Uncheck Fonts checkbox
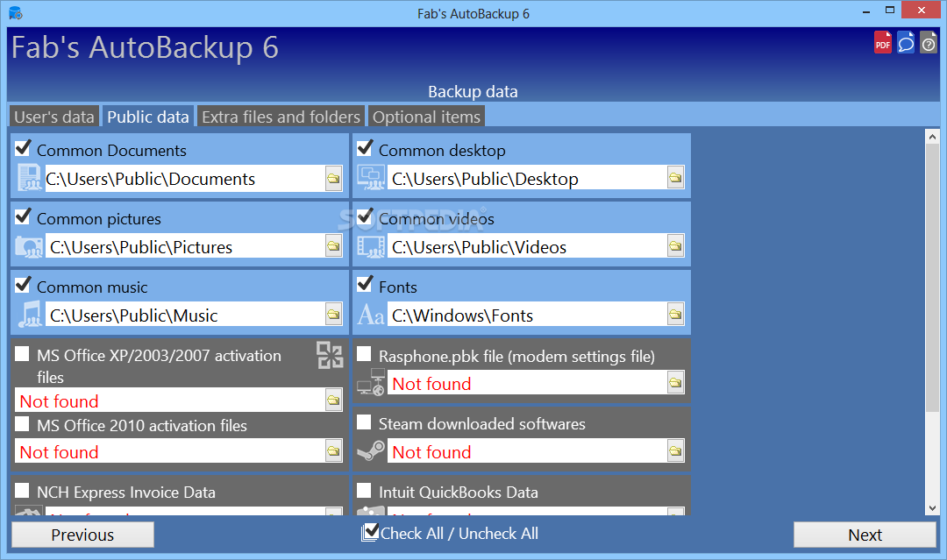 pos(365,284)
